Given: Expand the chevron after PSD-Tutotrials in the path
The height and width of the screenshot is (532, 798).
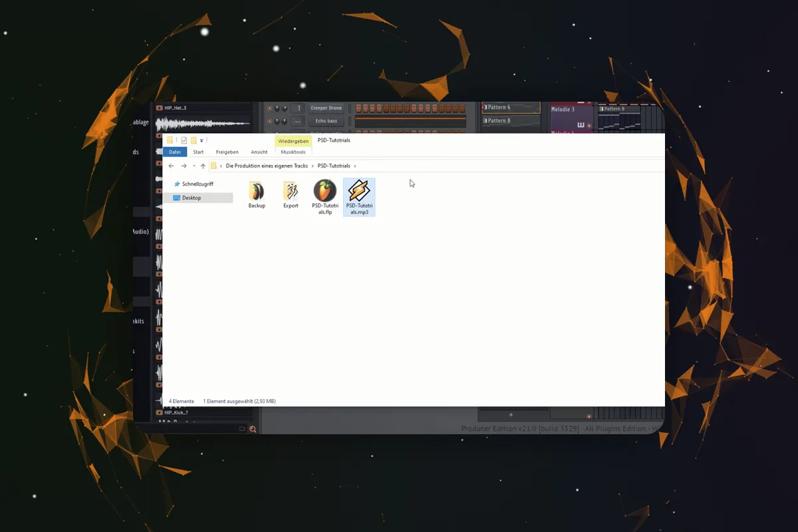Looking at the screenshot, I should point(355,166).
